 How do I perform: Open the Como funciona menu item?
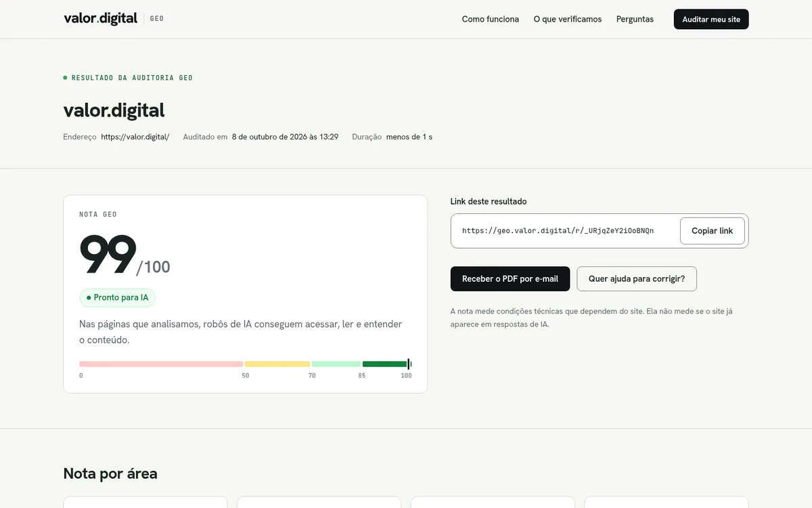click(x=491, y=19)
